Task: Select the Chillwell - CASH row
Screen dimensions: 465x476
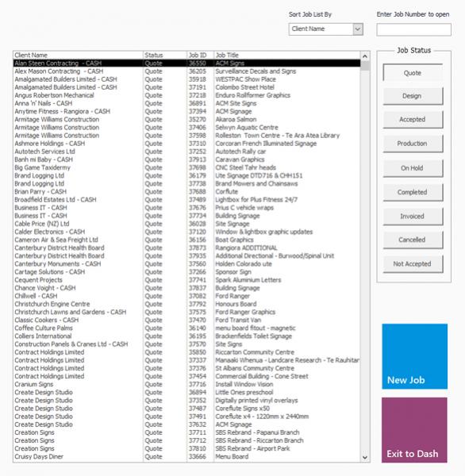Action: tap(186, 296)
